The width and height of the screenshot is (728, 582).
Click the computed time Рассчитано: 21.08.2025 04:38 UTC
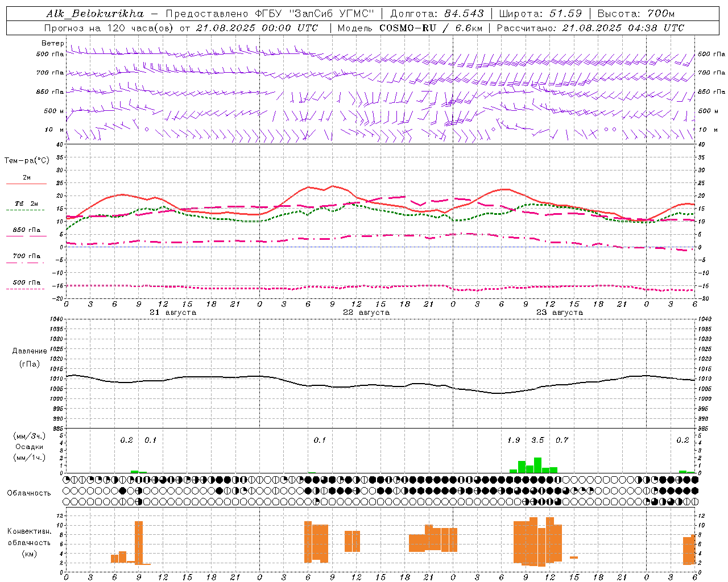click(x=590, y=28)
